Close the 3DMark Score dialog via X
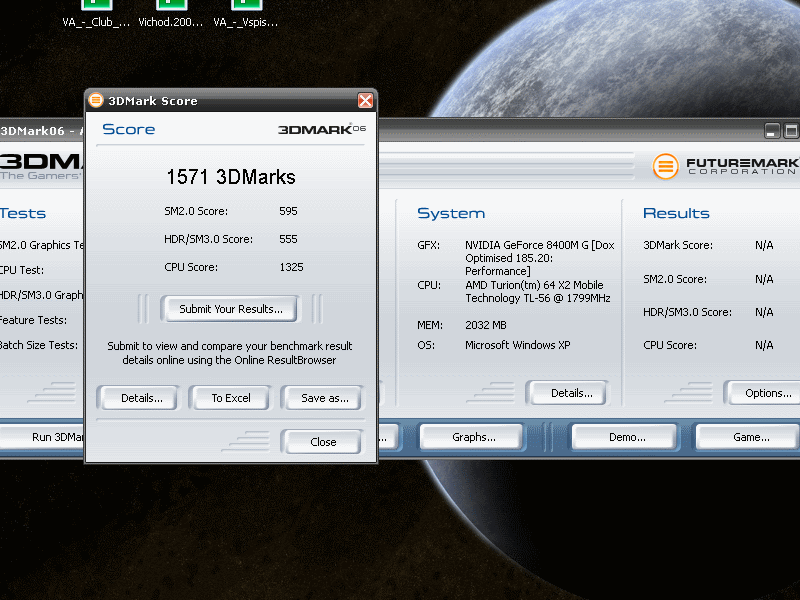Viewport: 800px width, 600px height. 365,101
